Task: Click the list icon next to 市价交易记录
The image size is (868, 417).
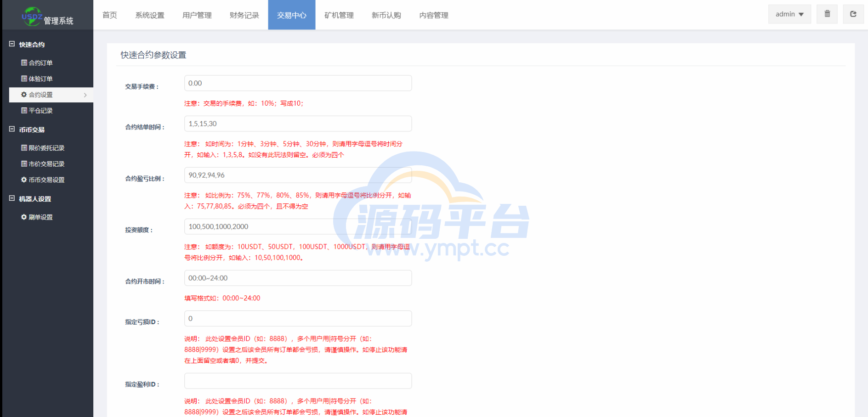Action: click(24, 163)
